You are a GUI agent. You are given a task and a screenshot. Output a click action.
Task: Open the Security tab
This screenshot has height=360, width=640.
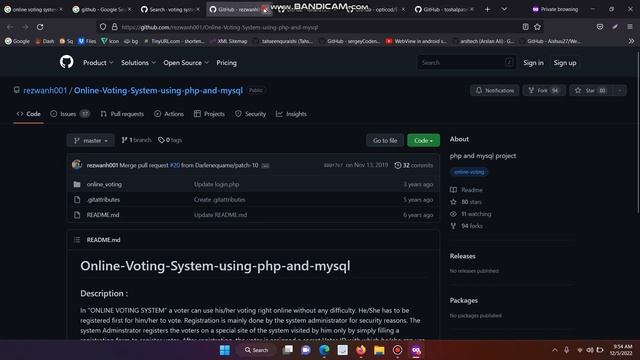(251, 114)
